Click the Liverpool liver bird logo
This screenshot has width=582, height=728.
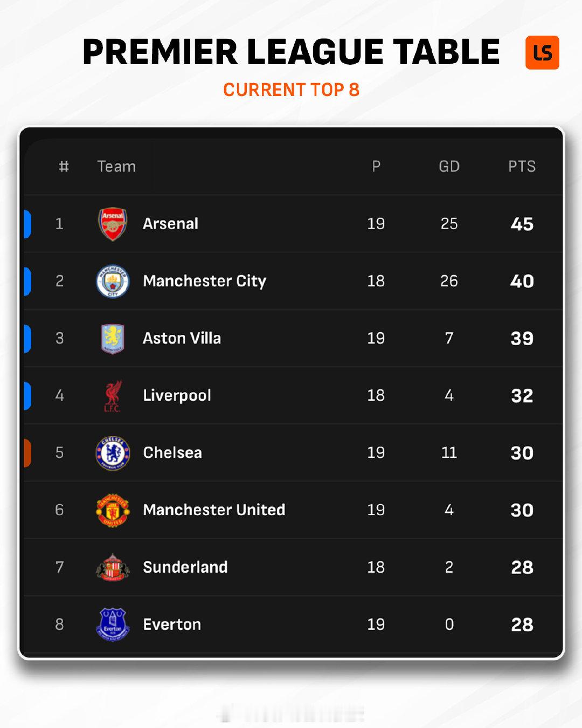click(x=113, y=395)
